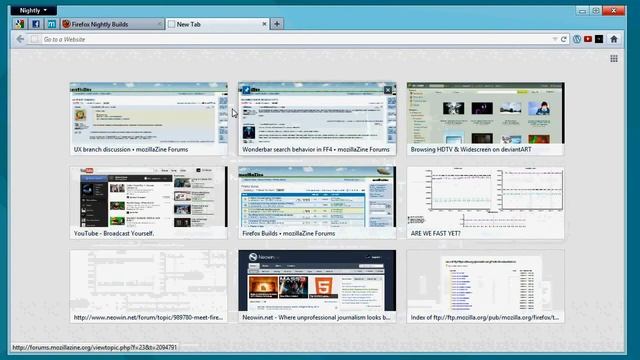Click the YouTube toolbar icon

point(588,39)
